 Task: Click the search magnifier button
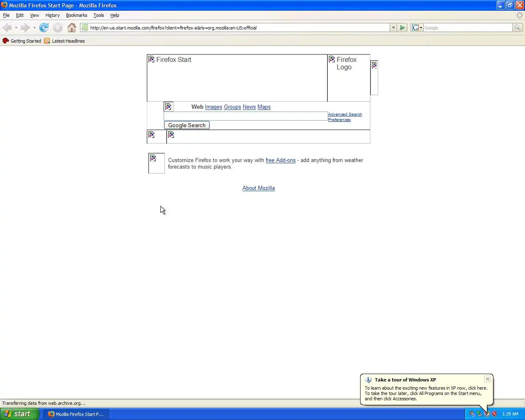click(x=518, y=27)
